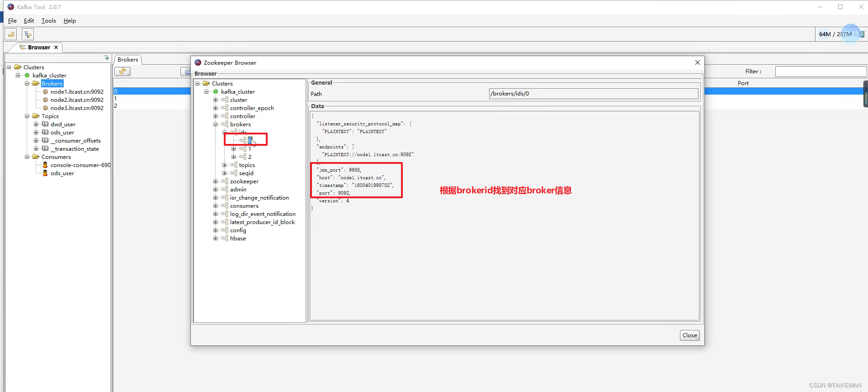868x392 pixels.
Task: Click the 64M / 207M memory indicator
Action: coord(835,34)
